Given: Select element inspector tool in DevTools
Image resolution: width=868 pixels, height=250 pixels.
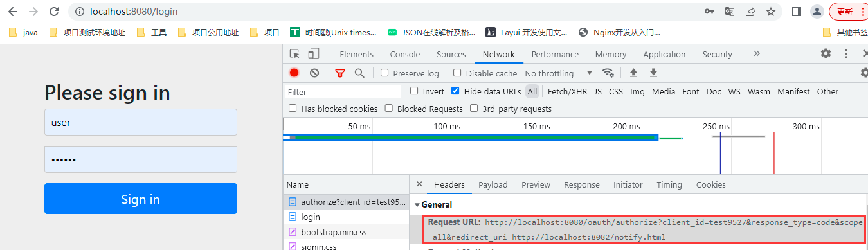Looking at the screenshot, I should (x=294, y=54).
